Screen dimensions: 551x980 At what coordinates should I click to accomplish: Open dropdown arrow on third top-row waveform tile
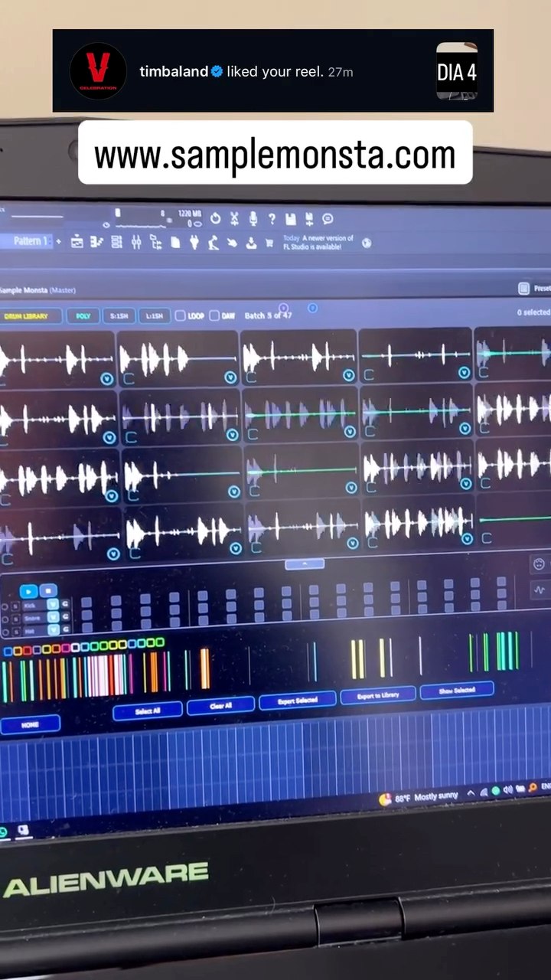[348, 375]
